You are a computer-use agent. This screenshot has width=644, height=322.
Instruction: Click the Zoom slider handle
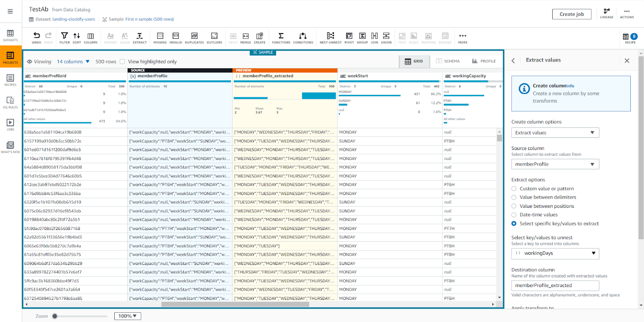[x=55, y=316]
